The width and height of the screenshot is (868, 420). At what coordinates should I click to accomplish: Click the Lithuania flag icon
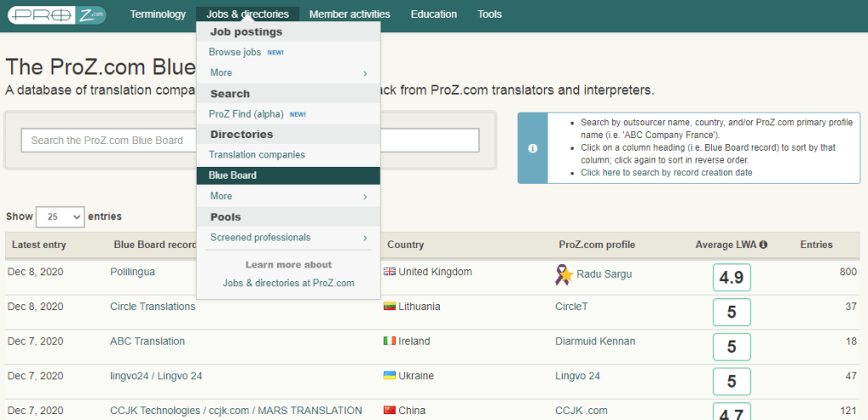point(390,307)
